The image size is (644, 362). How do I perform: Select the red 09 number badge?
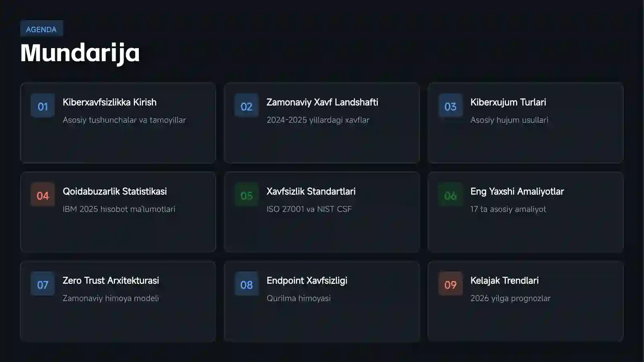tap(450, 284)
